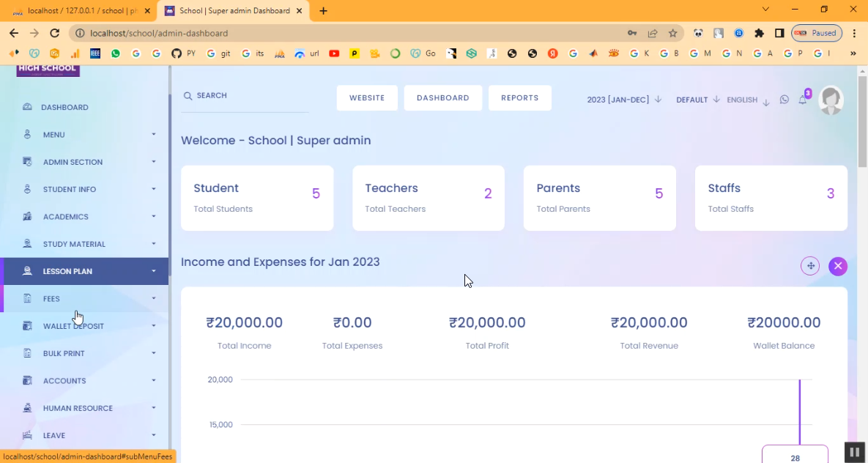Viewport: 868px width, 463px height.
Task: Click the Website button
Action: click(x=367, y=98)
